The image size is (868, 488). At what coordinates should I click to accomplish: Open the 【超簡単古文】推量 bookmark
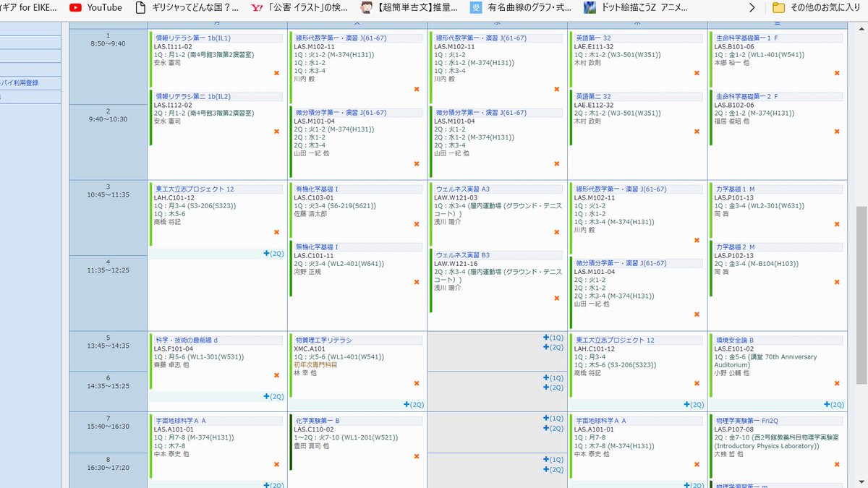410,8
